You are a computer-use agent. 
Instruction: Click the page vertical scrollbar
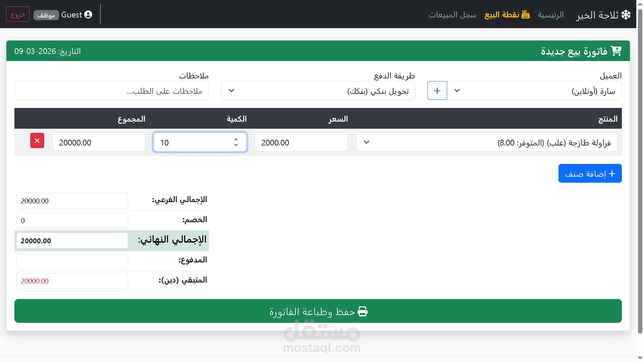click(x=640, y=168)
